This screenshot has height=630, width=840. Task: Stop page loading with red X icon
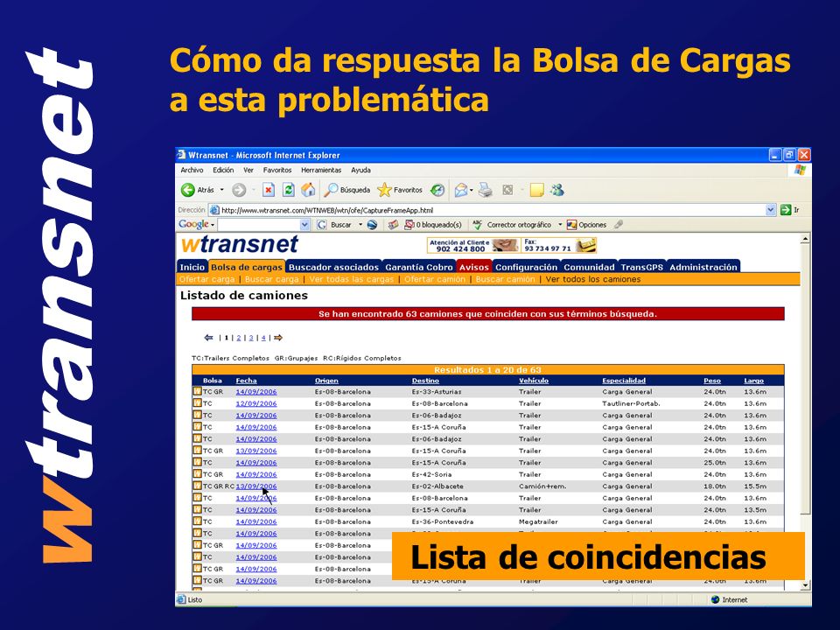(x=269, y=190)
